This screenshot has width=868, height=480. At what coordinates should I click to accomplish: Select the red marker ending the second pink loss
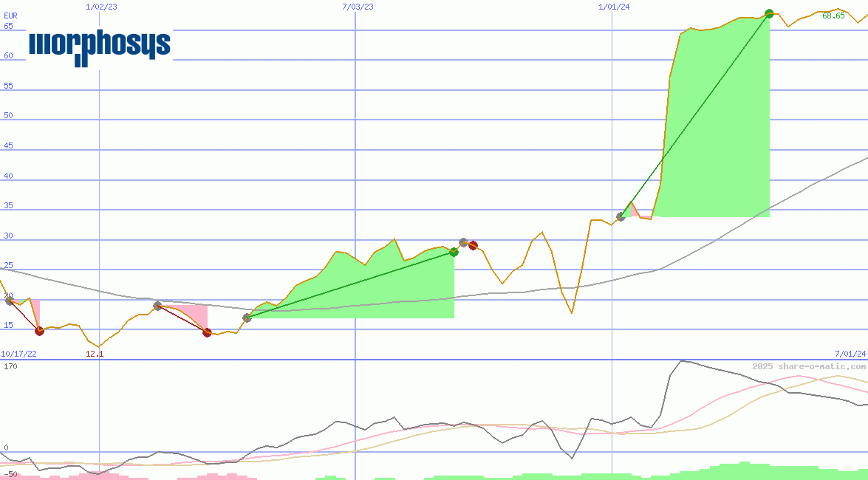pyautogui.click(x=207, y=332)
